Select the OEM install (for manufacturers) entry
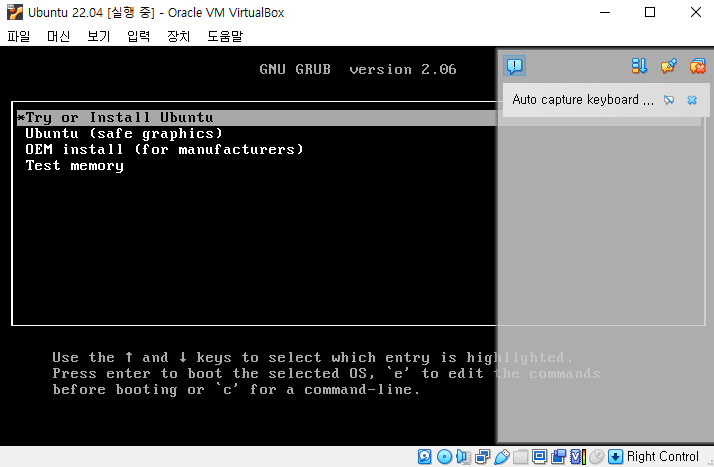 164,149
